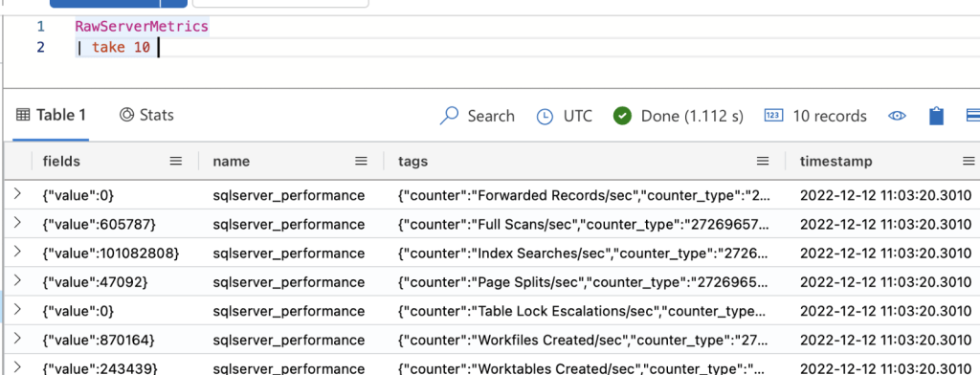Expand the Index Searches/sec row
This screenshot has width=980, height=375.
coord(17,252)
